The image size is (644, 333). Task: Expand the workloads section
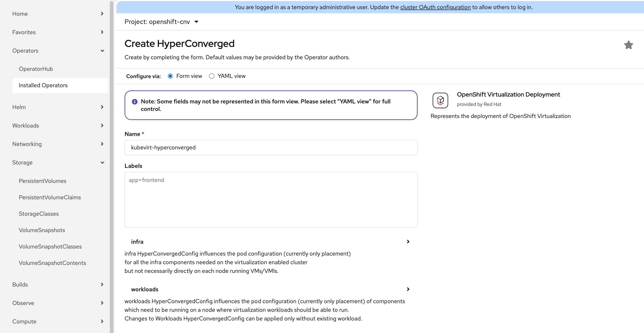[271, 289]
